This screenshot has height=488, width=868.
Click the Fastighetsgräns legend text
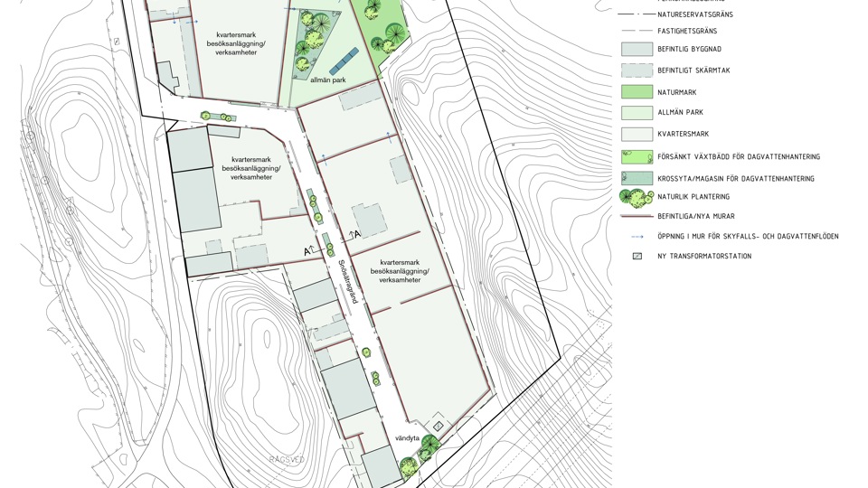[x=687, y=32]
